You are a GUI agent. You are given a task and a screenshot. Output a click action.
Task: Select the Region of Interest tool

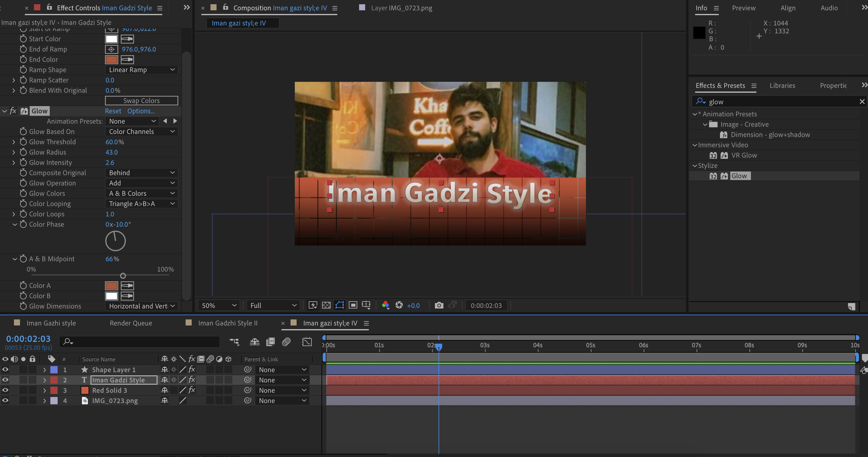pos(339,305)
